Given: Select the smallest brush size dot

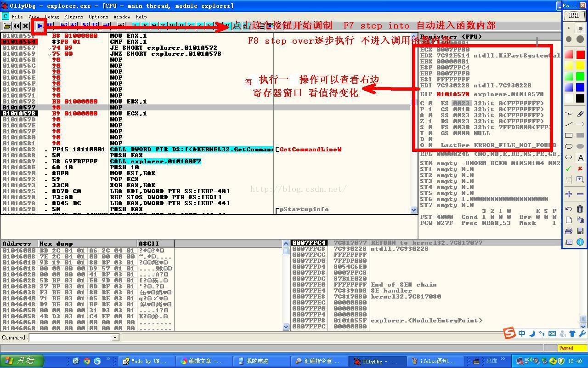Looking at the screenshot, I should [569, 29].
